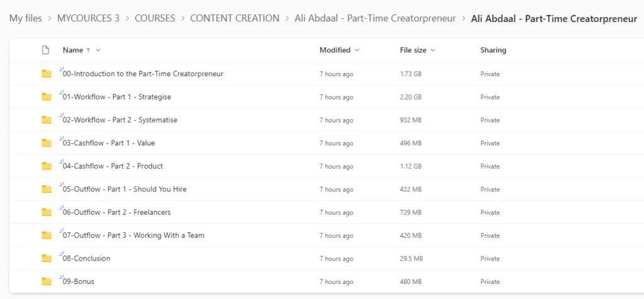The width and height of the screenshot is (644, 299).
Task: Click Private sharing status for 09-Bonus
Action: (x=490, y=281)
